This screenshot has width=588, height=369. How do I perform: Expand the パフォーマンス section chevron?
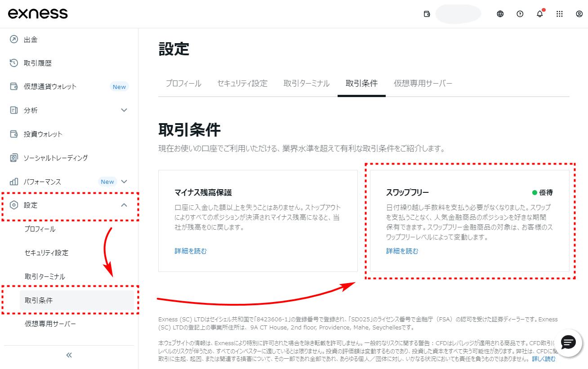[x=125, y=182]
